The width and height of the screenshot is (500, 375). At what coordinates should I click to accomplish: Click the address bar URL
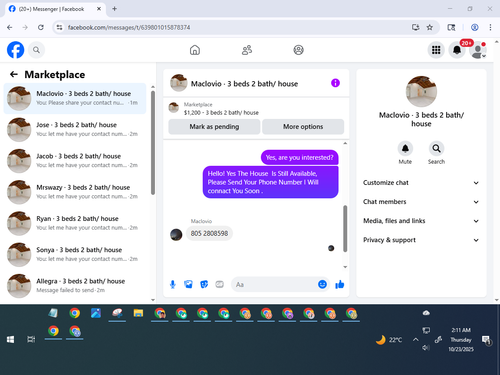129,27
